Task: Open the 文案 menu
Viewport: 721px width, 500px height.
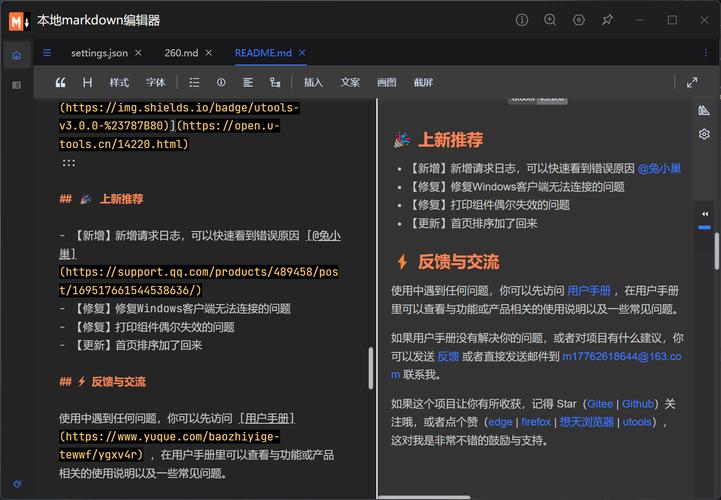Action: pos(350,82)
